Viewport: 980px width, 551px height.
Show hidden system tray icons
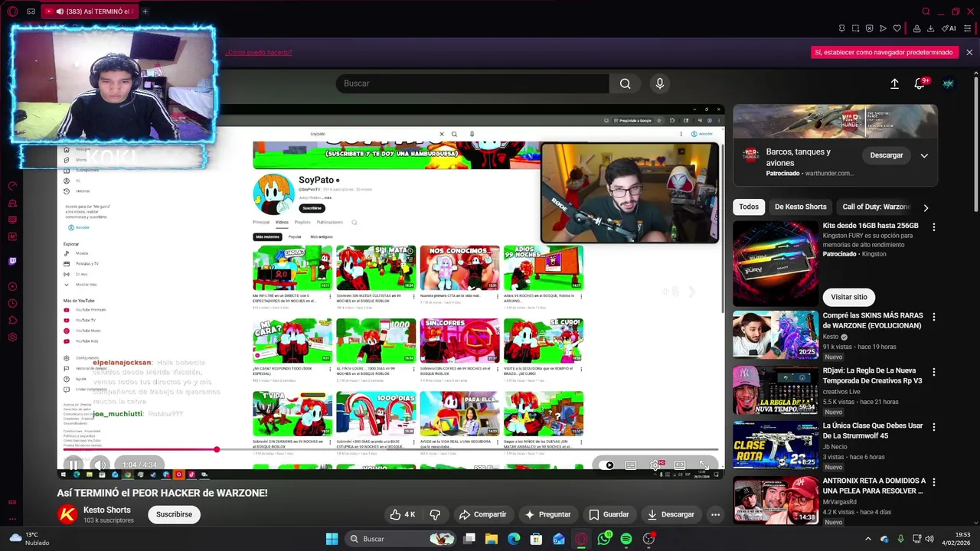click(867, 539)
